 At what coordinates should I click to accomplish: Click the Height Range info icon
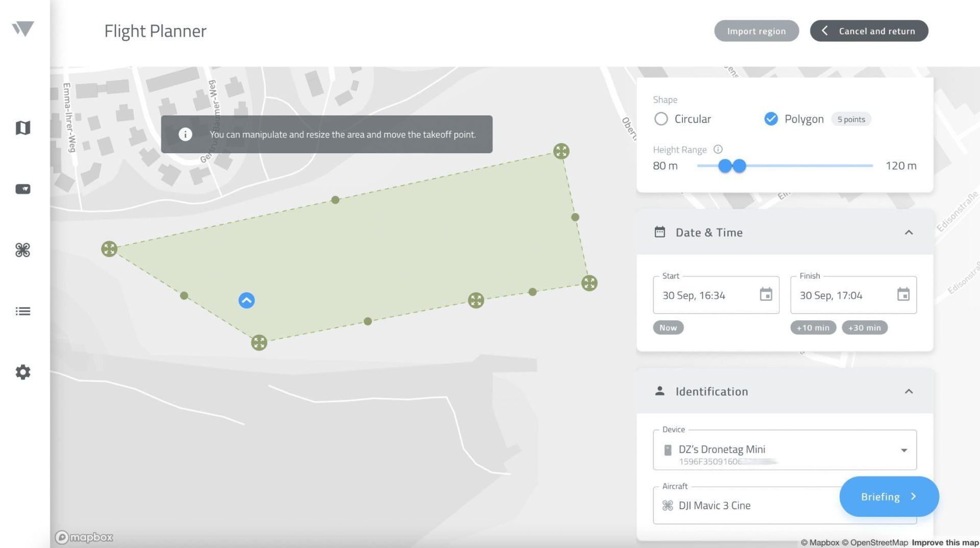coord(718,149)
